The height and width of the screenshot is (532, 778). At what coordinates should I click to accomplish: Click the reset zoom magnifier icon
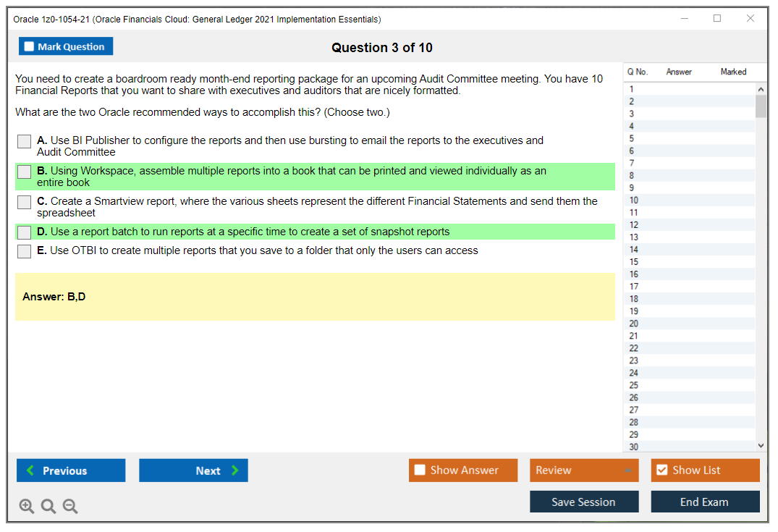pos(48,507)
